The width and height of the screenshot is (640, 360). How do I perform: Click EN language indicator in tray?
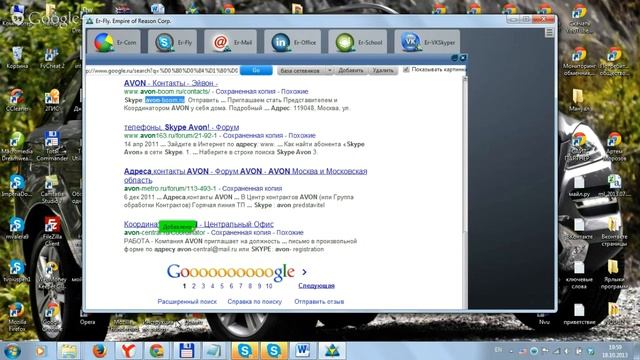(x=498, y=350)
